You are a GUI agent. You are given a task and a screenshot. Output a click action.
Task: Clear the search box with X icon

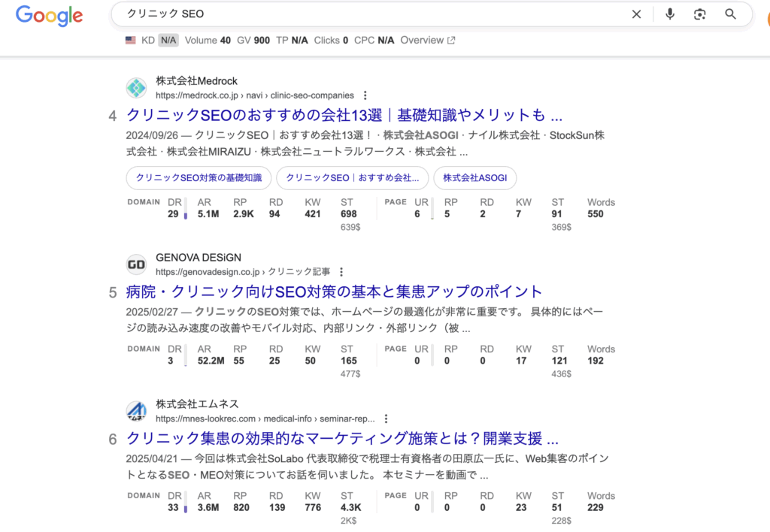(x=636, y=14)
